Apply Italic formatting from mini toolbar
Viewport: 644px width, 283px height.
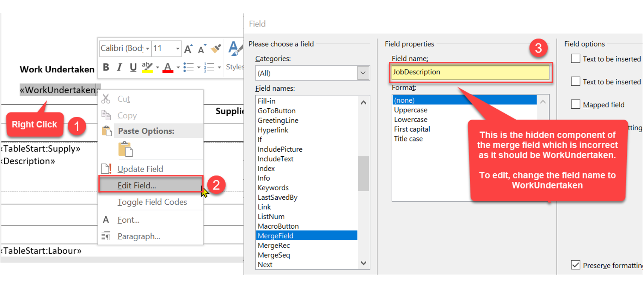[x=119, y=67]
